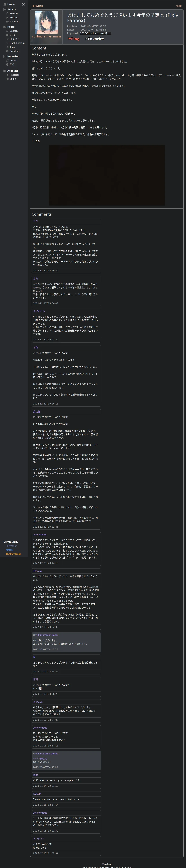Open Search under the Posts section

point(12,31)
